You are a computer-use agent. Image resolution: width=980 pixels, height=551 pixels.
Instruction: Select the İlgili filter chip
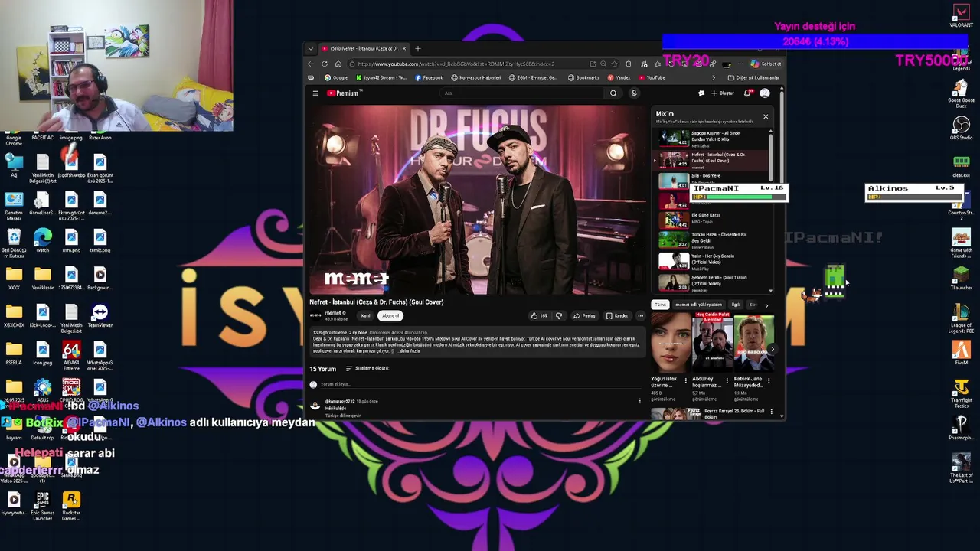(736, 305)
